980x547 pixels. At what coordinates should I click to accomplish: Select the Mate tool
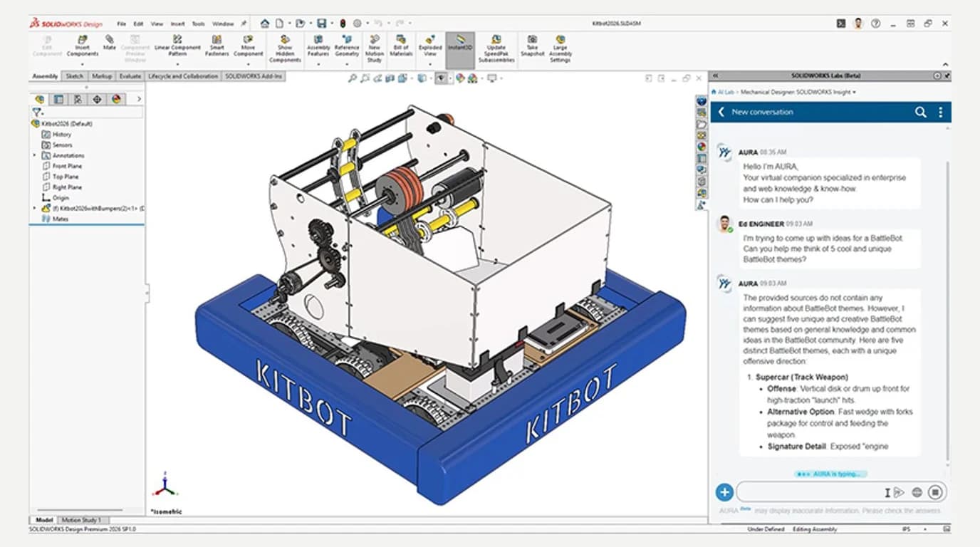click(x=109, y=43)
